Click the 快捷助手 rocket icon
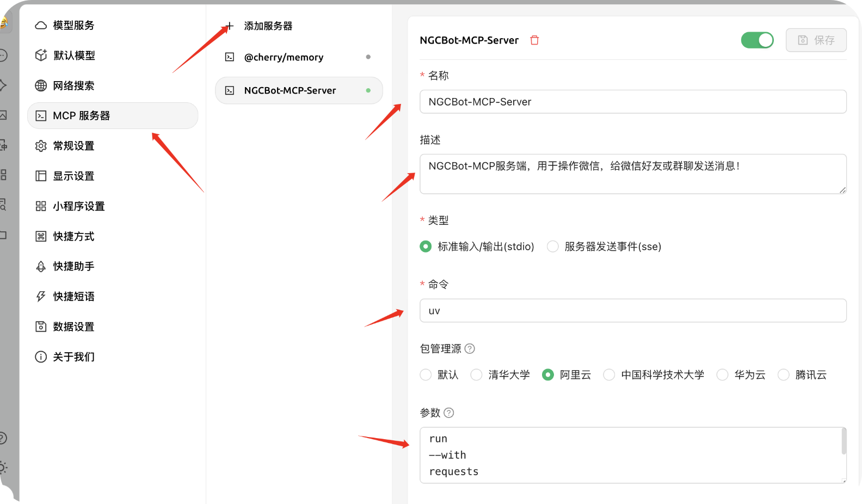Screen dimensions: 862x504 point(41,266)
